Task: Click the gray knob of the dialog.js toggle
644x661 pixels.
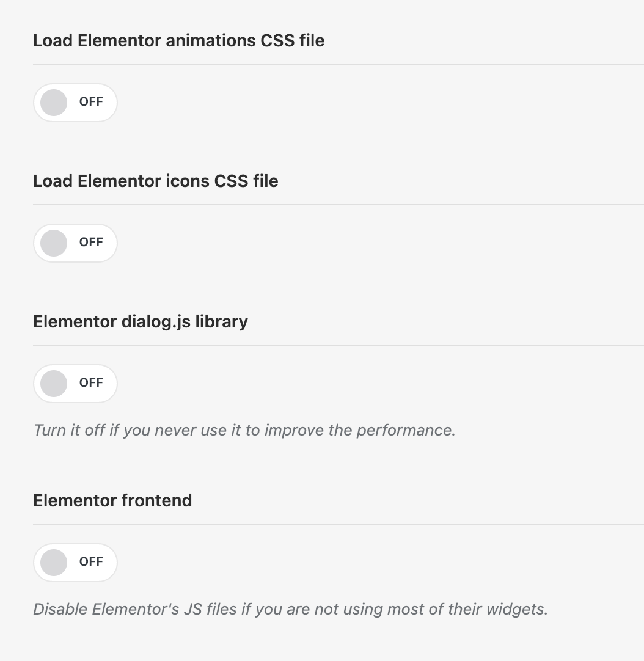Action: point(54,384)
